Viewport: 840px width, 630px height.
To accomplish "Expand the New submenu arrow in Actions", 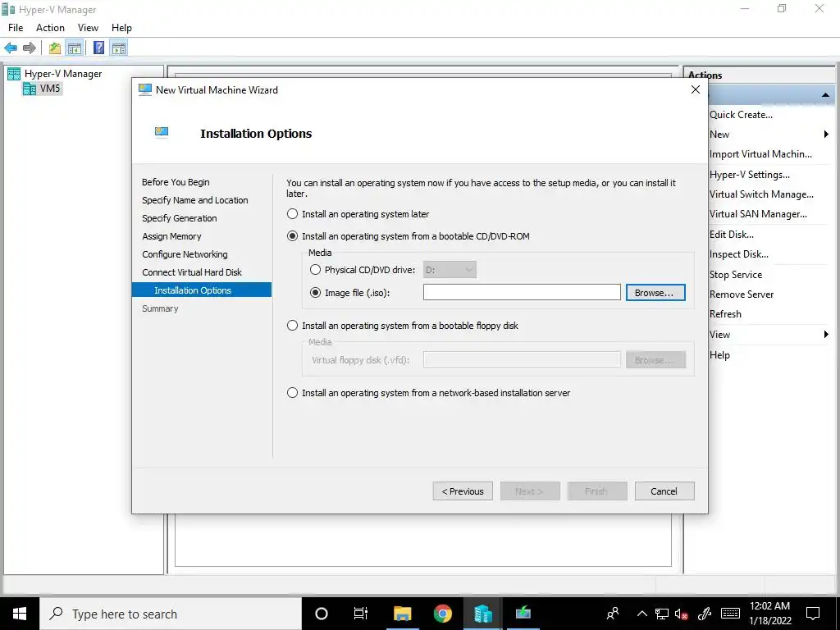I will coord(826,135).
